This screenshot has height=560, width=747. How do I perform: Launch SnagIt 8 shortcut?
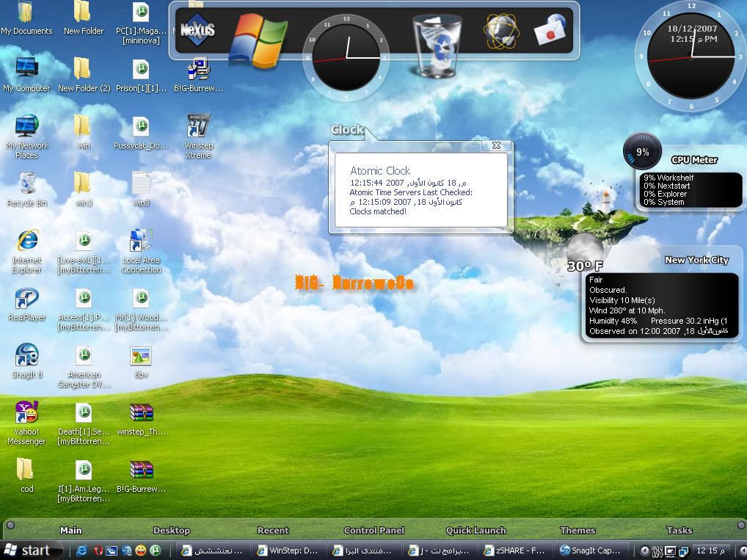point(26,361)
